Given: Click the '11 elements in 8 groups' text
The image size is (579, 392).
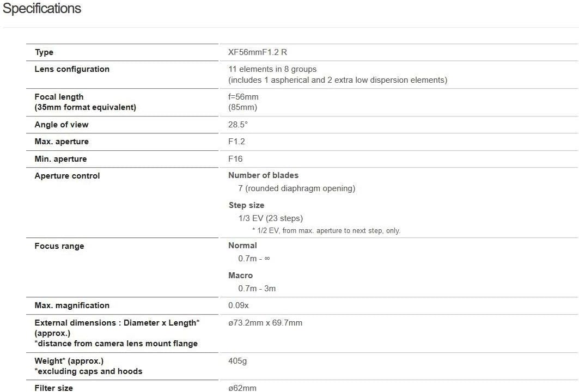Looking at the screenshot, I should click(x=272, y=69).
